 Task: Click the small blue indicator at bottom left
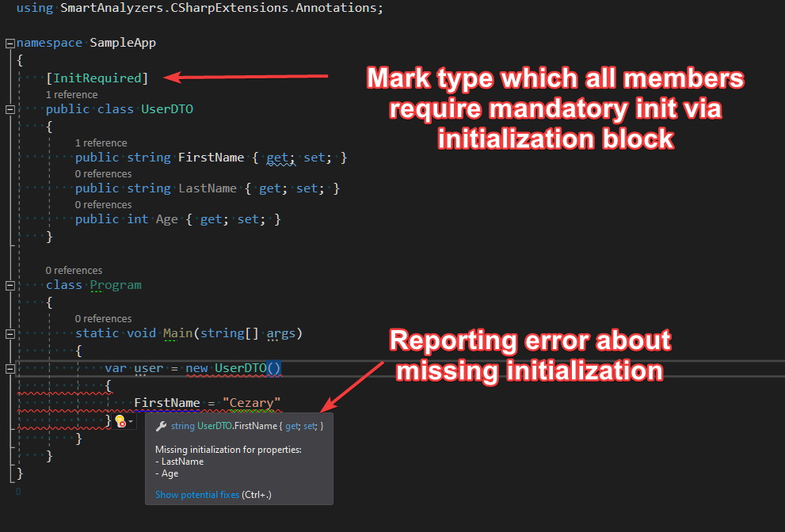tap(17, 491)
